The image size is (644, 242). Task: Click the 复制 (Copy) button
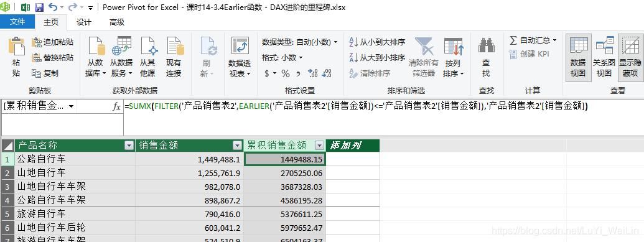(x=45, y=73)
